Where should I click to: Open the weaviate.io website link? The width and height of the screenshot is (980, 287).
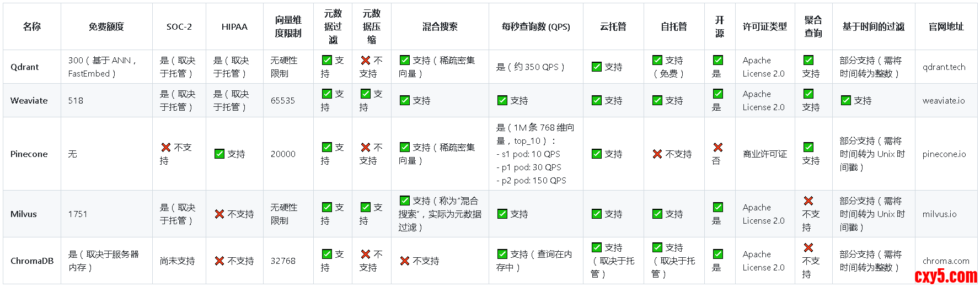click(943, 101)
